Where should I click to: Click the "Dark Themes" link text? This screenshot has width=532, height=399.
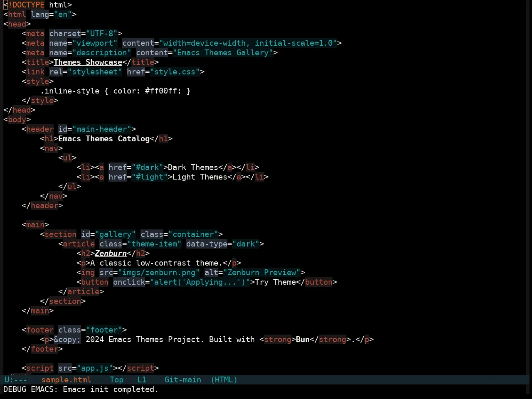(193, 167)
